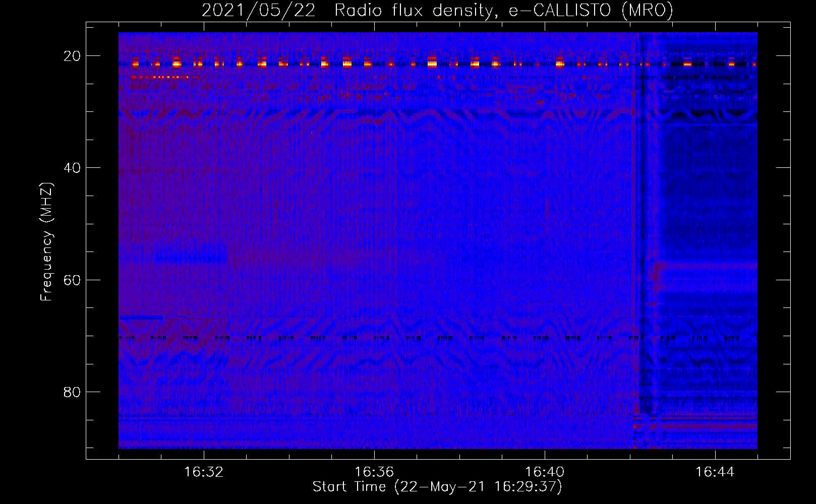Select the 'Frequency (MHZ)' y-axis label
Image resolution: width=816 pixels, height=504 pixels.
pos(46,241)
